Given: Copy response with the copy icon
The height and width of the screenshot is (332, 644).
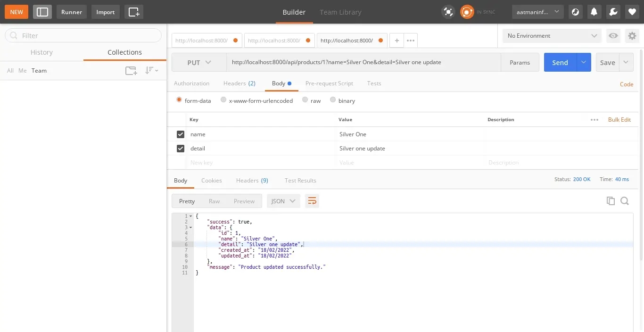Looking at the screenshot, I should 611,201.
